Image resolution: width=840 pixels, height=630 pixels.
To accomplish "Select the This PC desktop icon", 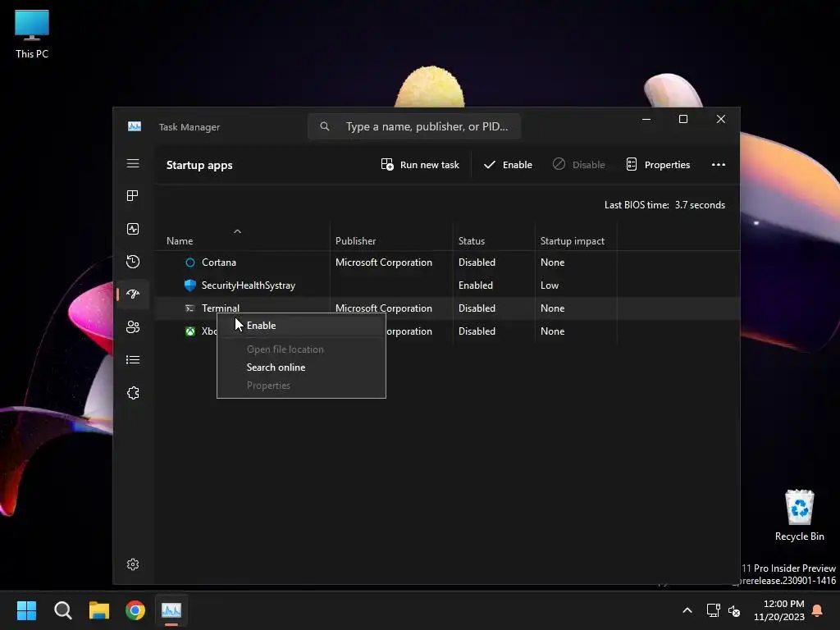I will [32, 34].
